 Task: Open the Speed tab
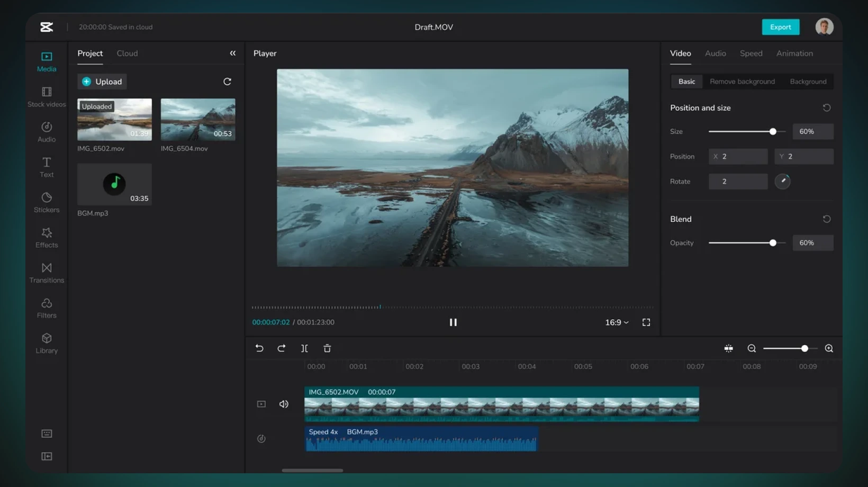click(751, 53)
